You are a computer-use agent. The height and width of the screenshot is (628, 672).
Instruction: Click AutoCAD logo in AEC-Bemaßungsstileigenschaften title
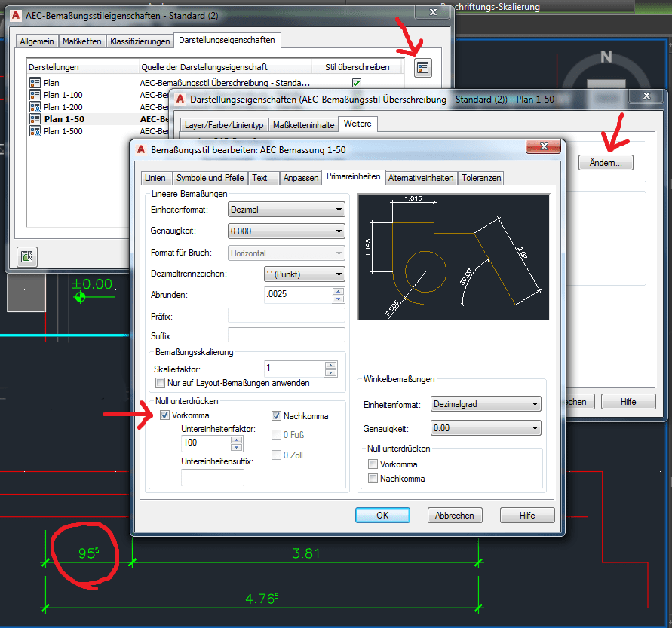[x=15, y=15]
